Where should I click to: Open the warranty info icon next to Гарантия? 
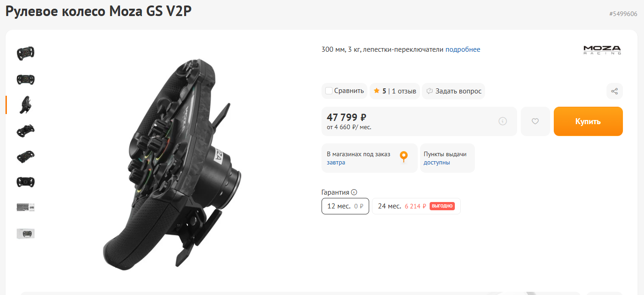[x=354, y=192]
